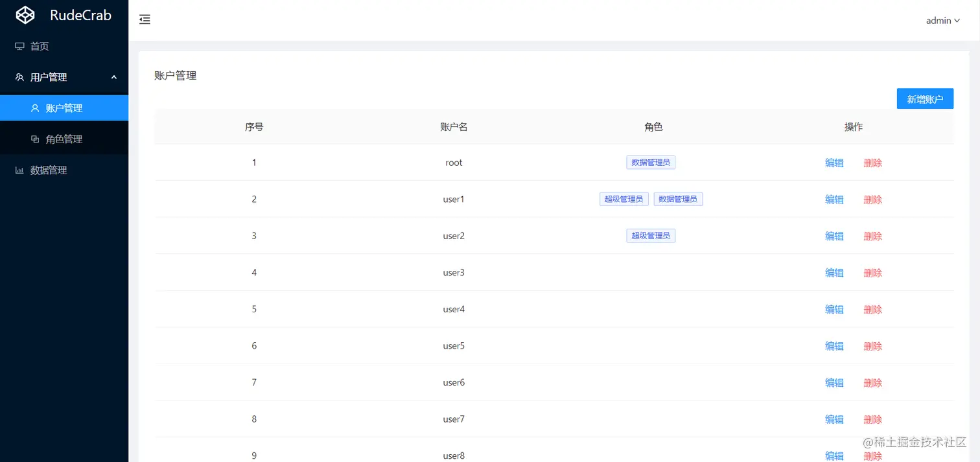Click the 新增账户 button
This screenshot has height=462, width=980.
coord(925,98)
